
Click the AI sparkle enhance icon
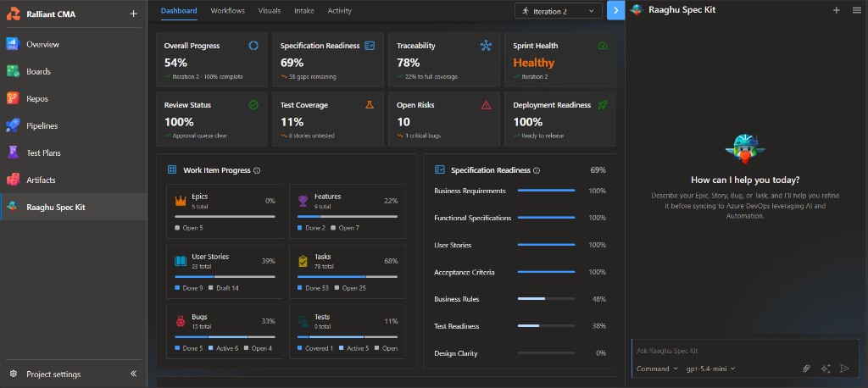pyautogui.click(x=826, y=369)
